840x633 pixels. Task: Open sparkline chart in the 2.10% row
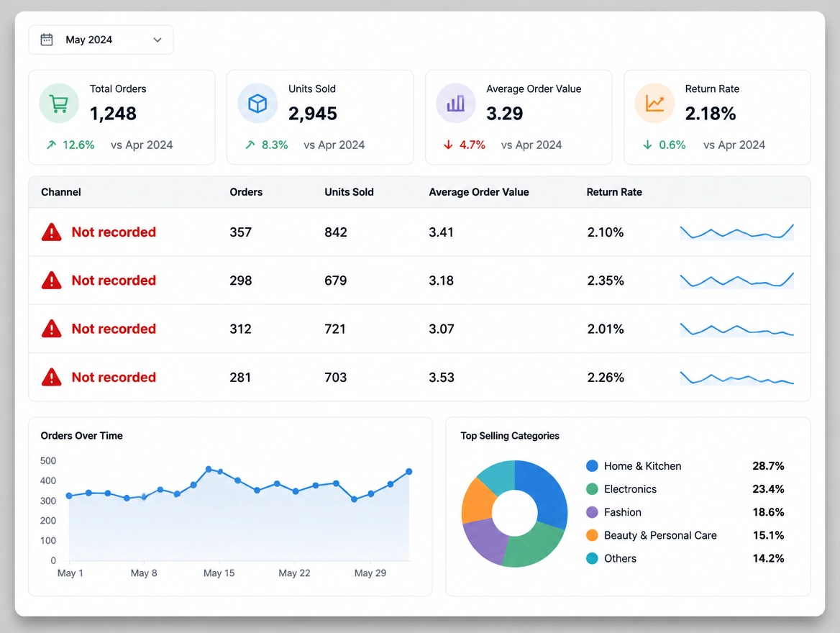(x=737, y=232)
